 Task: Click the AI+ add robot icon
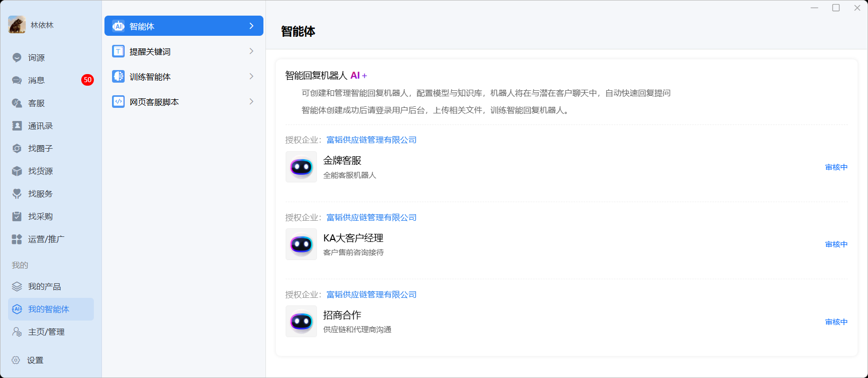point(359,76)
